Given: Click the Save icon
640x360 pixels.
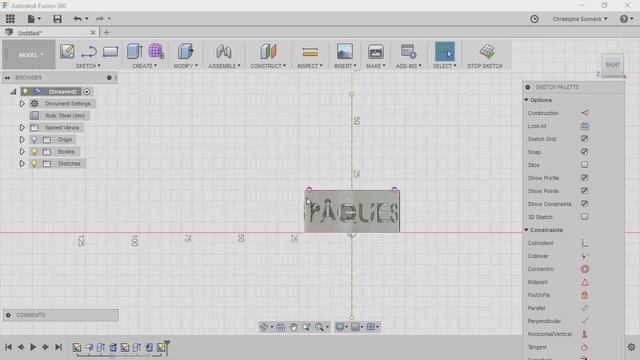Looking at the screenshot, I should [57, 19].
